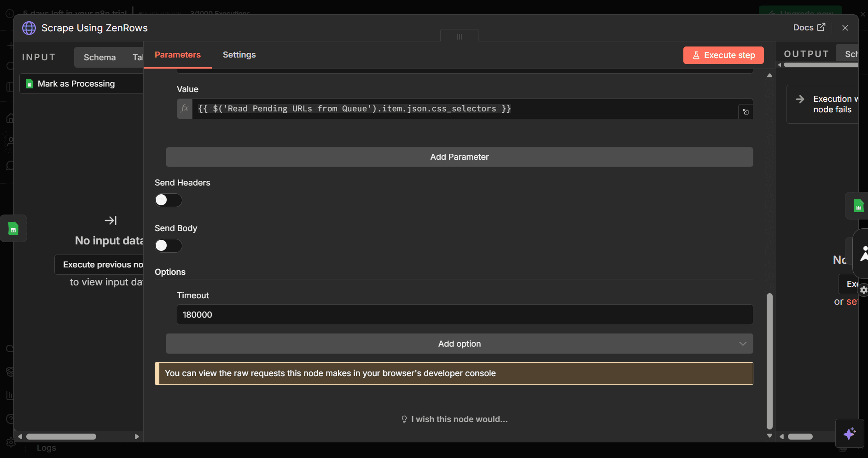Switch to the Parameters tab

(178, 55)
